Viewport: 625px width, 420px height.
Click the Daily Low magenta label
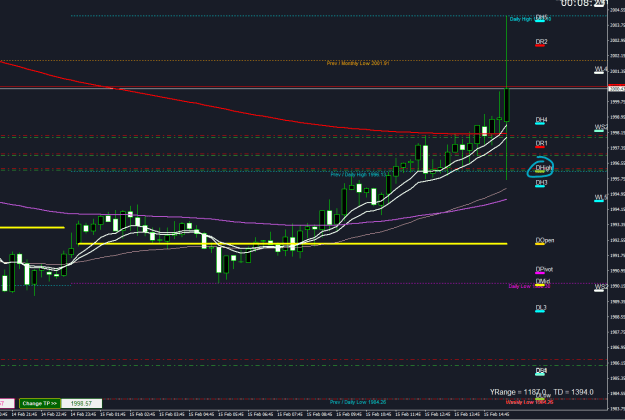click(x=529, y=286)
